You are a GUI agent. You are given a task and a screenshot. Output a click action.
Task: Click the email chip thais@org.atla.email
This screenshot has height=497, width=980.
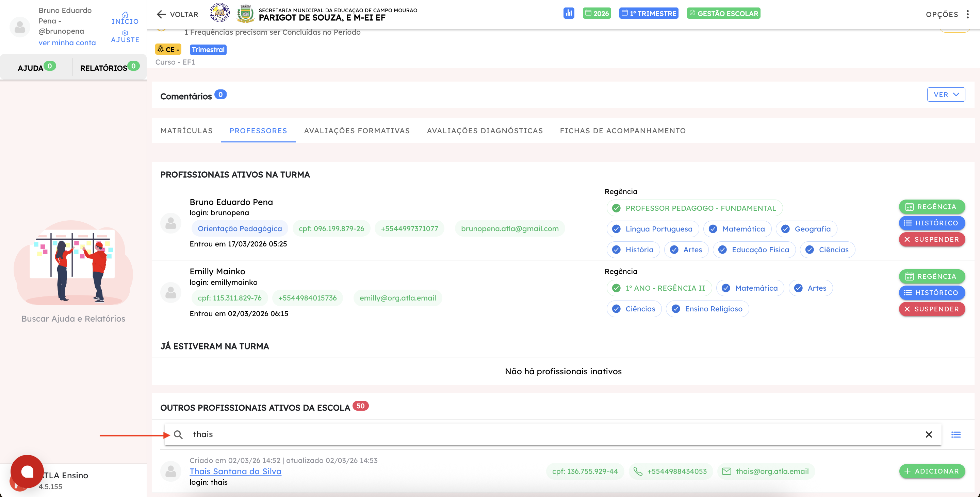766,471
